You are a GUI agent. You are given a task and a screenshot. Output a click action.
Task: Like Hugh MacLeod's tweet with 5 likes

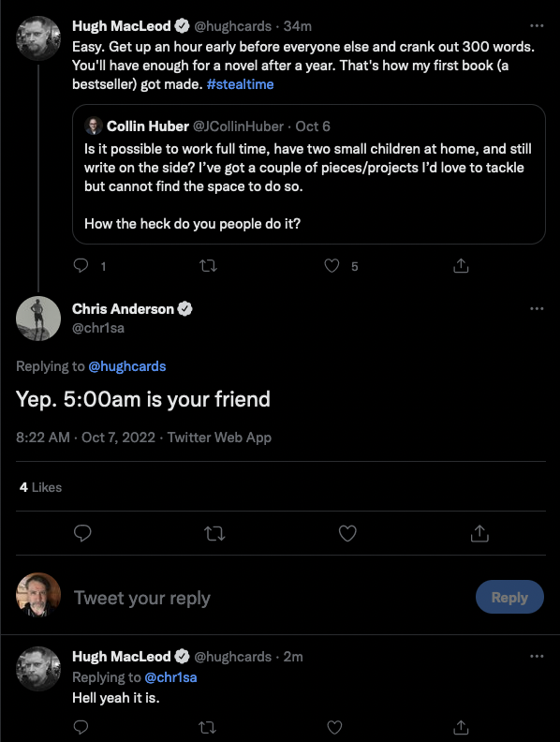332,265
